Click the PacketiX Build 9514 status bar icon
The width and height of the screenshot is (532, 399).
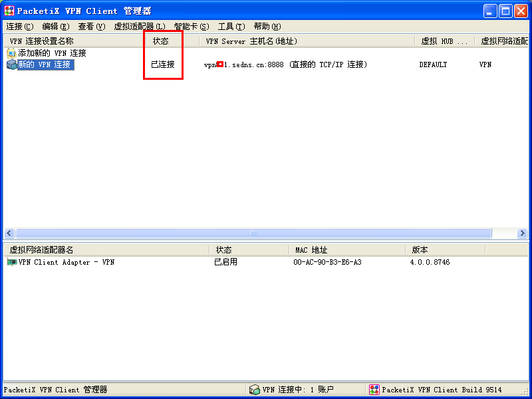(374, 390)
